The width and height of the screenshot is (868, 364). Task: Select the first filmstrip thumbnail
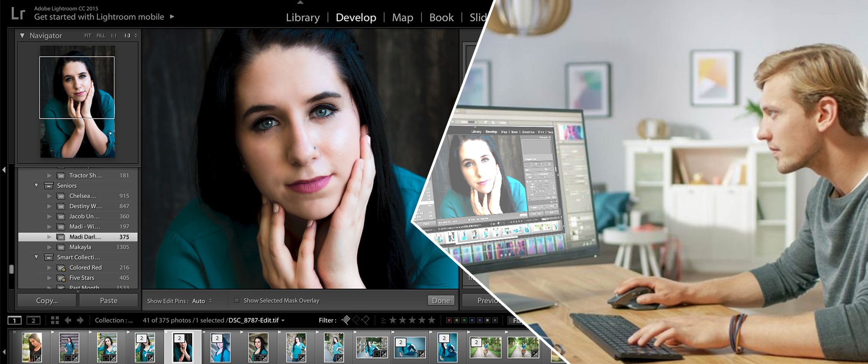coord(32,347)
